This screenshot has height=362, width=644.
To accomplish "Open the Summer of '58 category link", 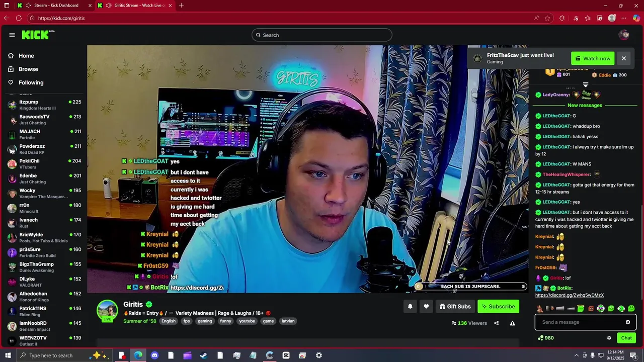I will click(140, 321).
